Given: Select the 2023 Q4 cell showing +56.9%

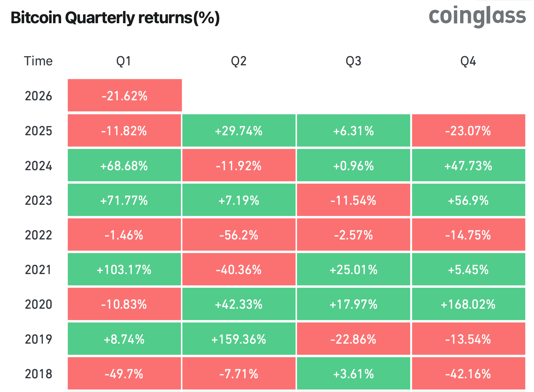Looking at the screenshot, I should (468, 200).
